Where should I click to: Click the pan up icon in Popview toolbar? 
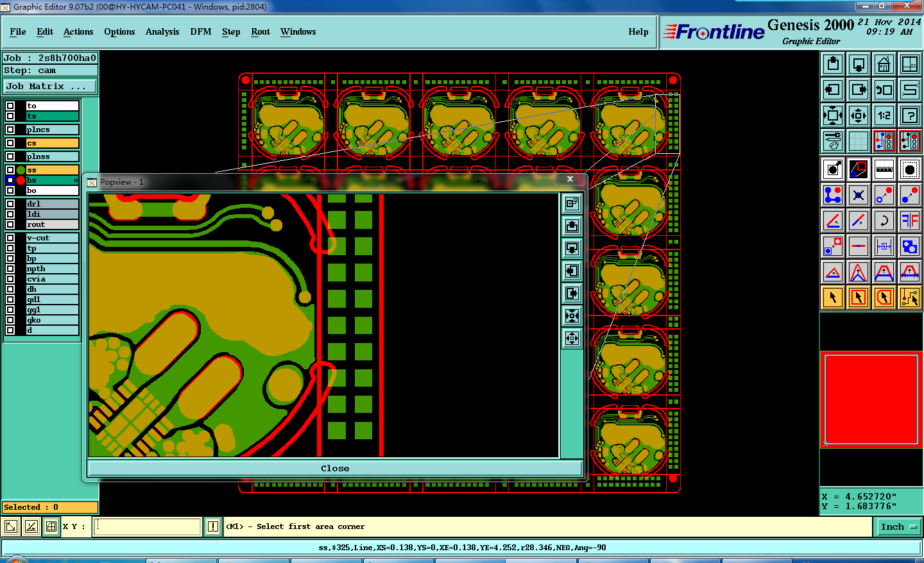point(572,226)
